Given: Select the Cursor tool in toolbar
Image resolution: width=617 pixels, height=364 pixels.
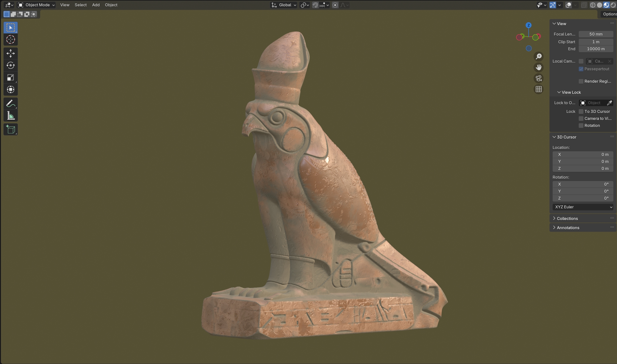Looking at the screenshot, I should 11,39.
